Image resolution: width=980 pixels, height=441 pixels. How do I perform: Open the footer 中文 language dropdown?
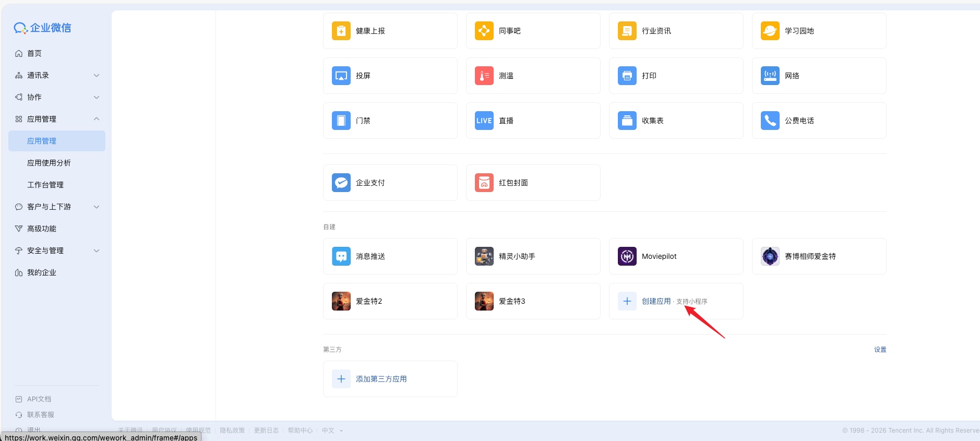coord(332,431)
